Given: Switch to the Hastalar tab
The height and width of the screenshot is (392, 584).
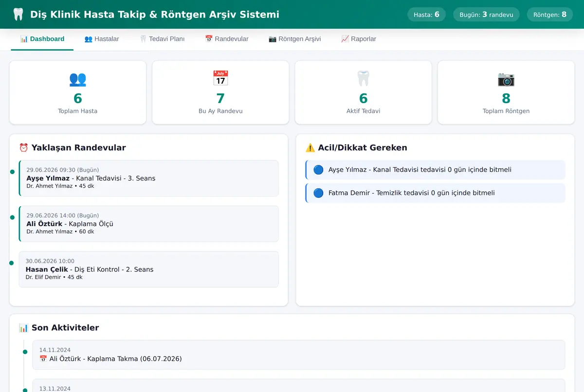Looking at the screenshot, I should (102, 39).
